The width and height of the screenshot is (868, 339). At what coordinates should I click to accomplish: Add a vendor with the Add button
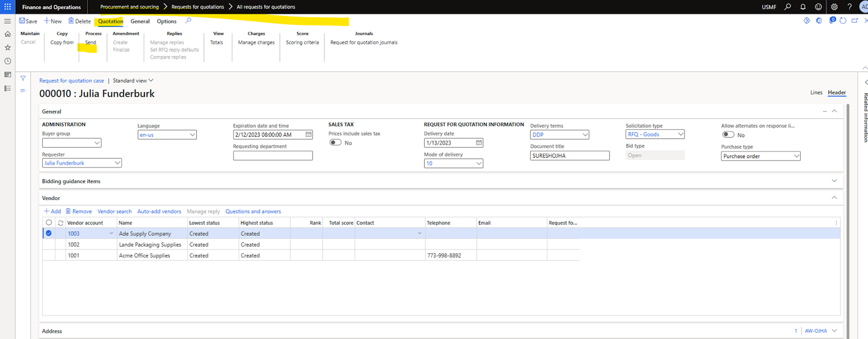pyautogui.click(x=53, y=211)
